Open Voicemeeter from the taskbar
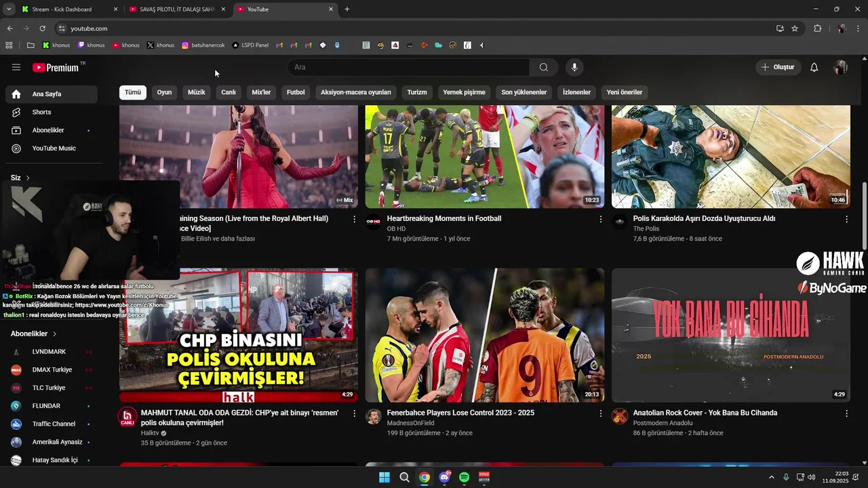This screenshot has height=488, width=868. pos(484,477)
